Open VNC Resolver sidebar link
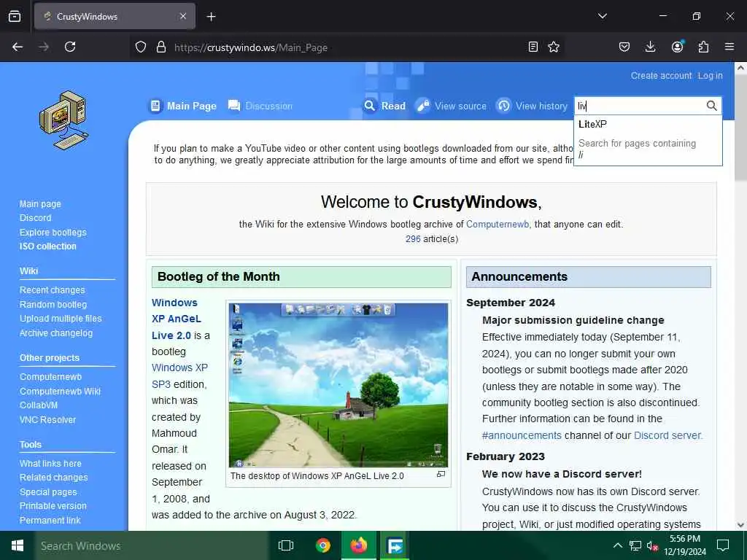Image resolution: width=747 pixels, height=560 pixels. (47, 419)
